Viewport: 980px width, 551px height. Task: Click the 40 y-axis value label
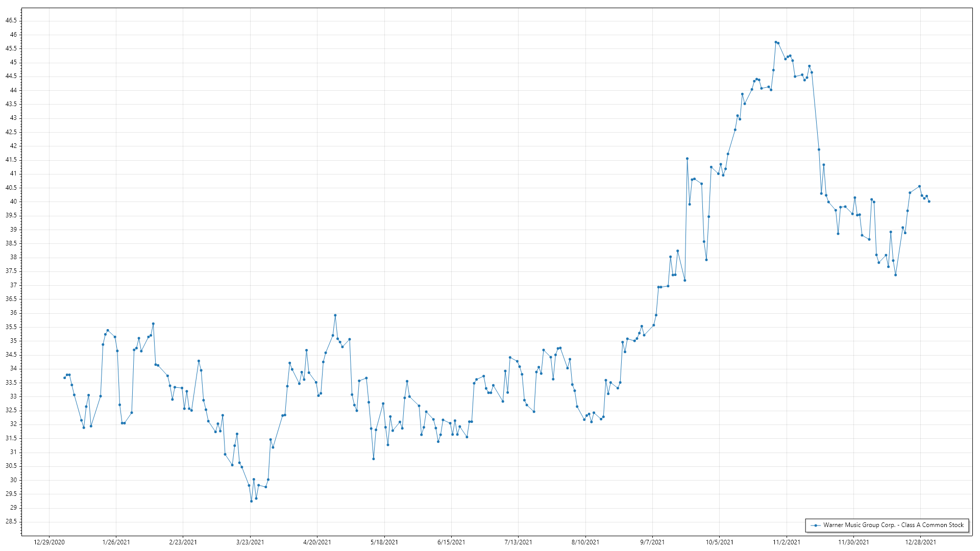click(13, 202)
